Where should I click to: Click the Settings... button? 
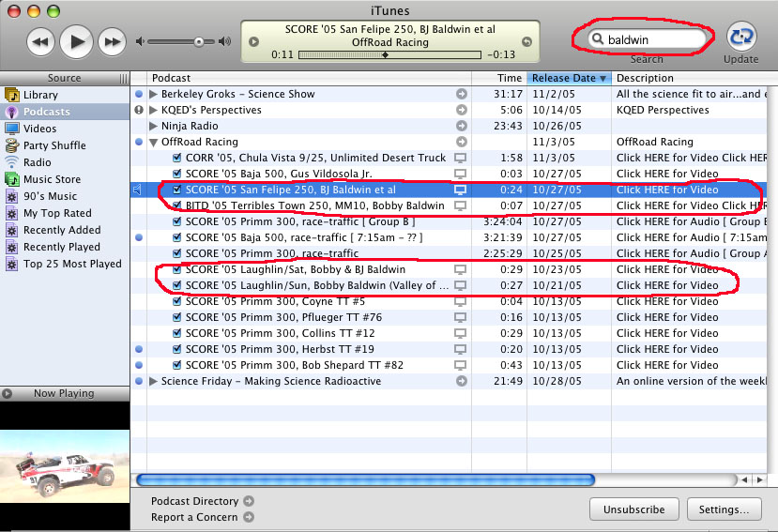[x=724, y=509]
